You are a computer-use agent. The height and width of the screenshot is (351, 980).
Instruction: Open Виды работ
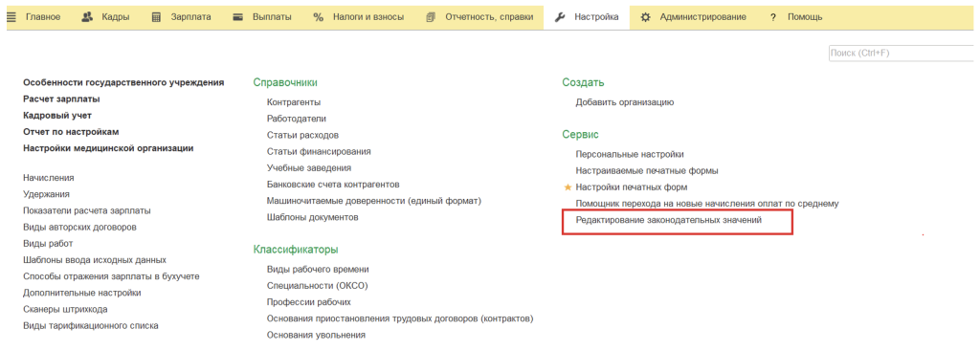[48, 244]
